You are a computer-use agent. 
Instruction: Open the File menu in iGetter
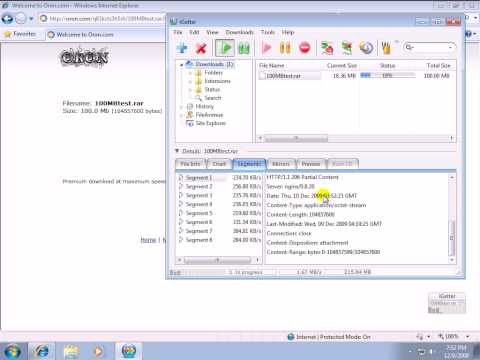178,32
